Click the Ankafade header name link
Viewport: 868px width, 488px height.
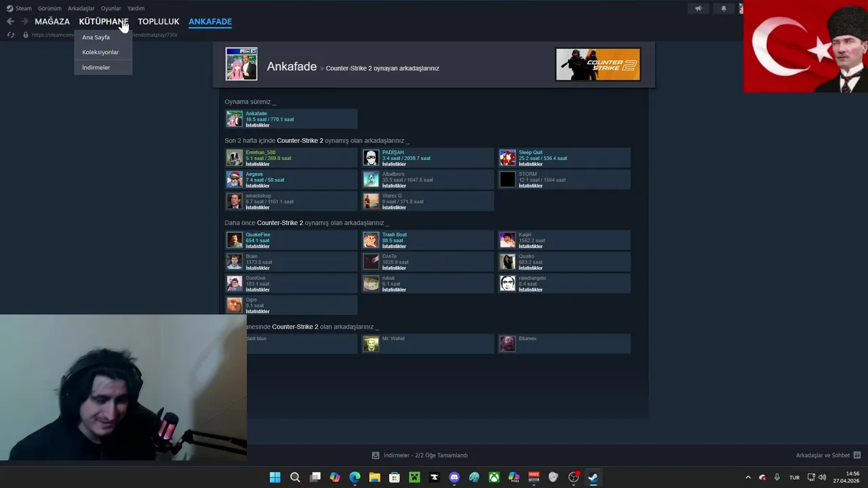[x=292, y=66]
